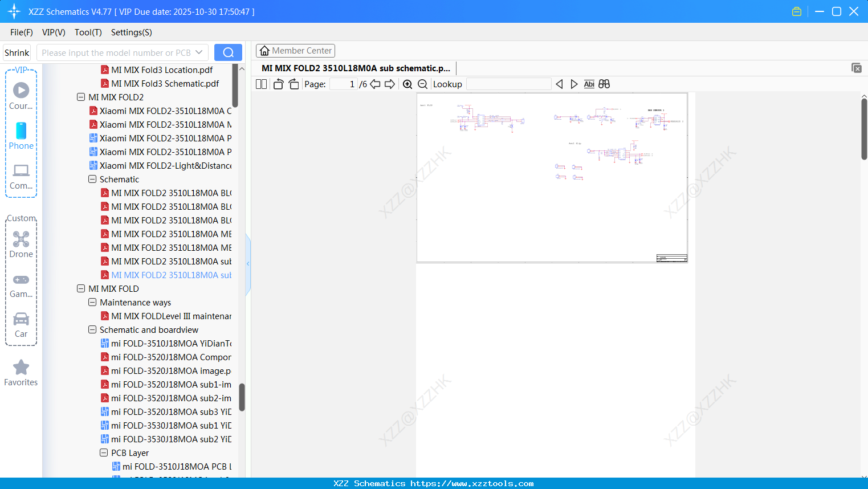Select the Car category icon

click(21, 319)
